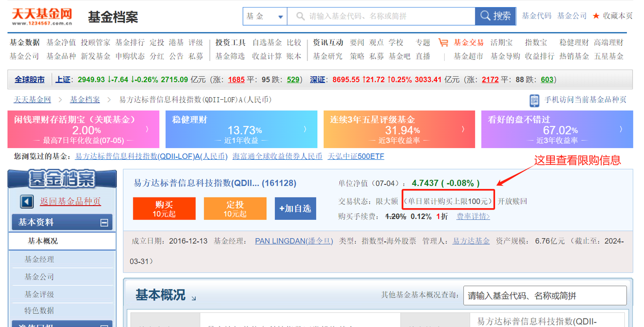Image resolution: width=644 pixels, height=327 pixels.
Task: Click the 天天基金网 logo
Action: pos(42,17)
